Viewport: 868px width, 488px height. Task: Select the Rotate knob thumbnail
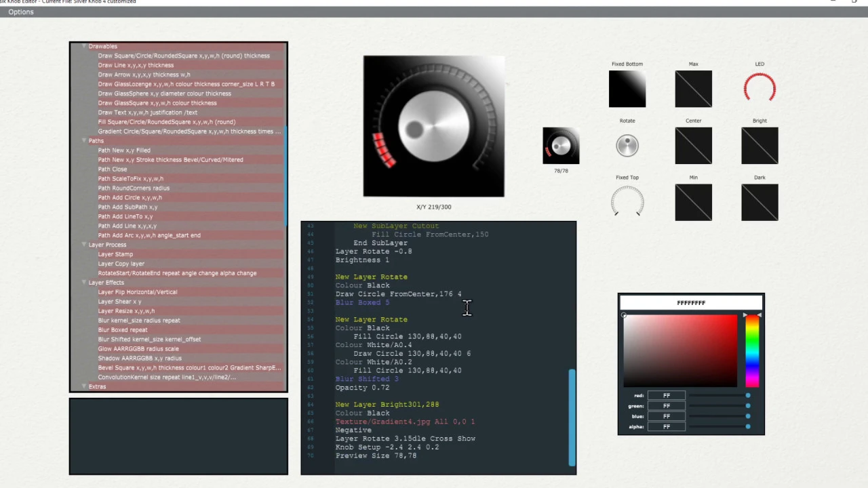click(627, 146)
